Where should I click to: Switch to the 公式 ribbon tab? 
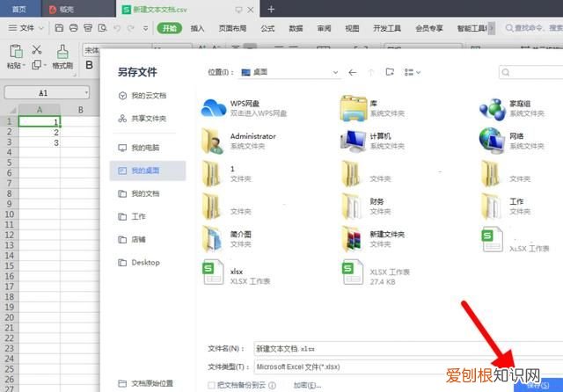point(267,28)
